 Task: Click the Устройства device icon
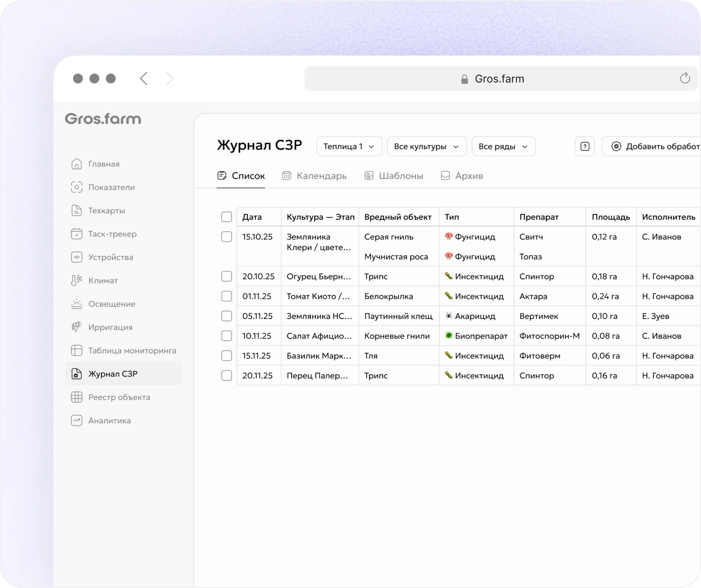pos(76,257)
